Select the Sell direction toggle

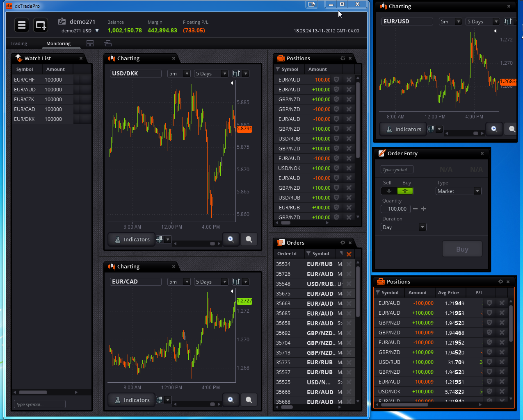(x=389, y=191)
